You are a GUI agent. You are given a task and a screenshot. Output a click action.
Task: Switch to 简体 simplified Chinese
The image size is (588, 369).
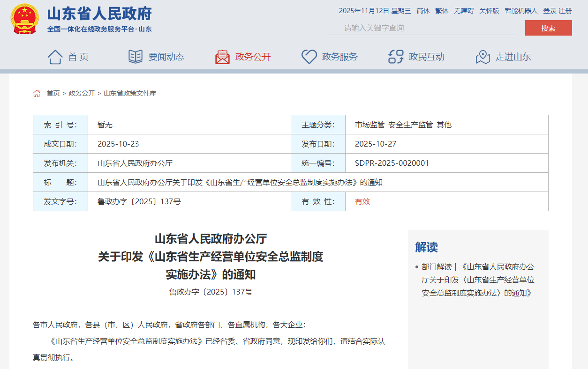[423, 11]
